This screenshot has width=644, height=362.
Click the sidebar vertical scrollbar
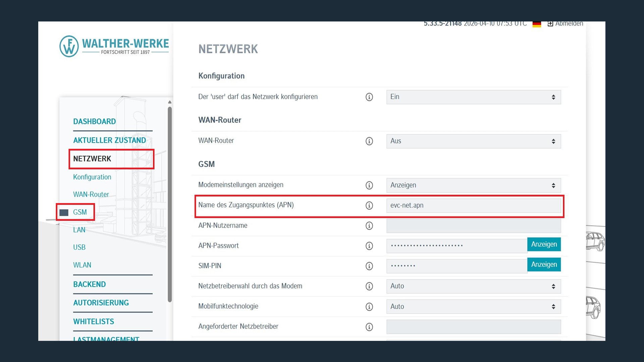coord(170,204)
